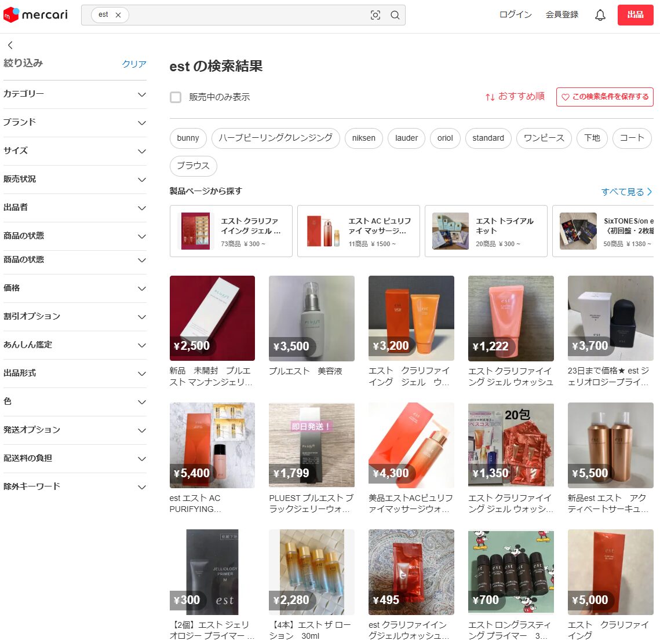Expand the サイズ filter
This screenshot has width=660, height=644.
[x=75, y=151]
